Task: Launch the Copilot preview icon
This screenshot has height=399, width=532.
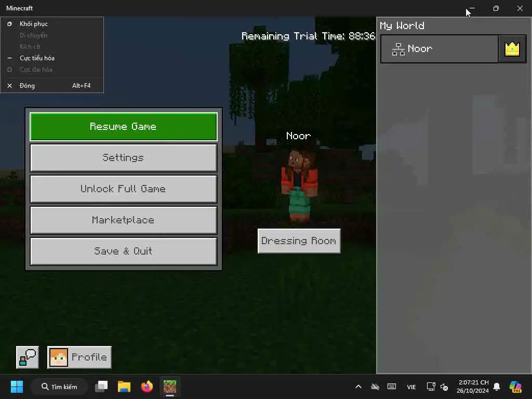Action: [515, 387]
